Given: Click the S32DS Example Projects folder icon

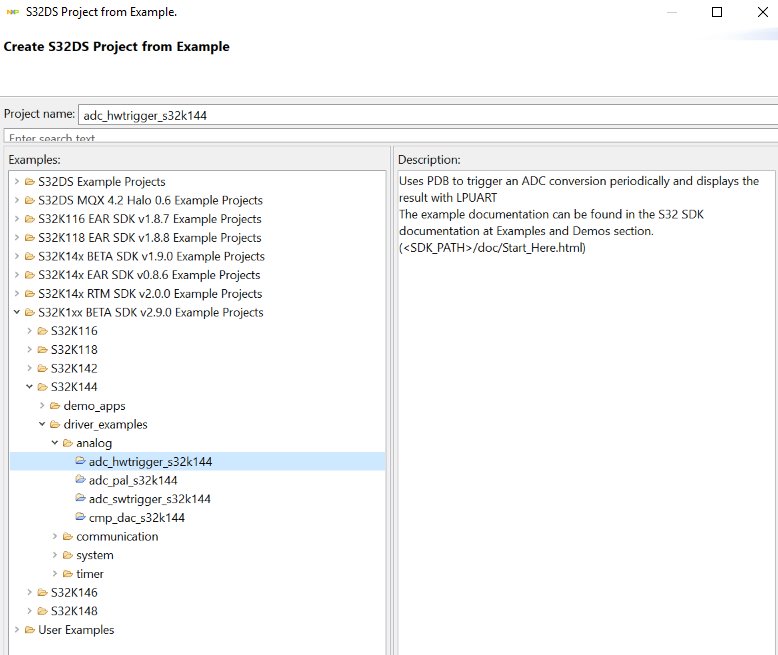Looking at the screenshot, I should coord(30,182).
